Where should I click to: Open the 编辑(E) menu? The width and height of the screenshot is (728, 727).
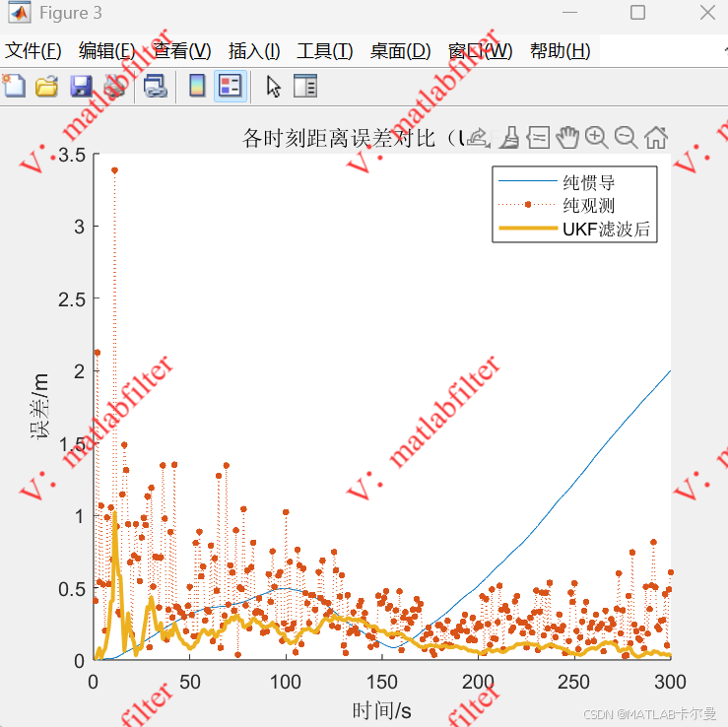107,50
